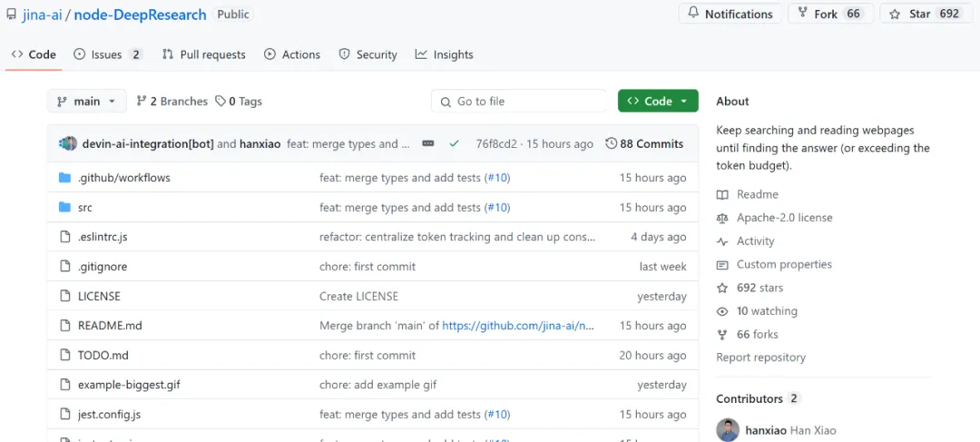Expand the main branch dropdown
This screenshot has width=980, height=442.
(87, 102)
